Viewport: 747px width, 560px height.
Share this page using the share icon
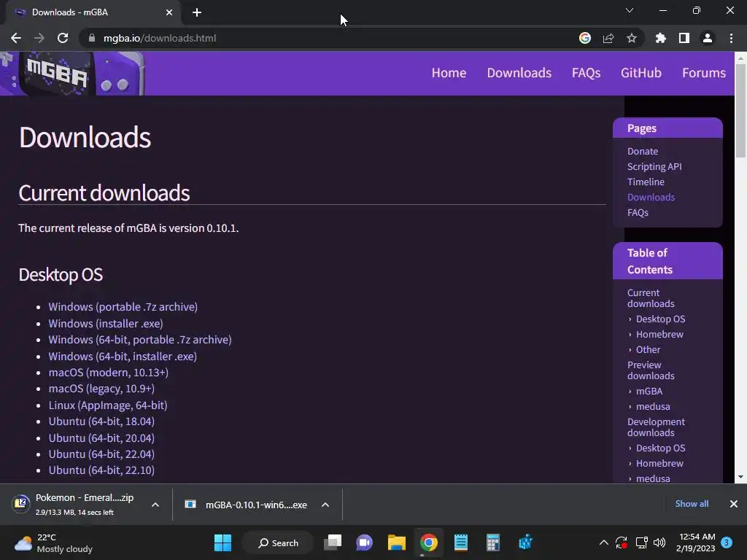click(x=608, y=38)
